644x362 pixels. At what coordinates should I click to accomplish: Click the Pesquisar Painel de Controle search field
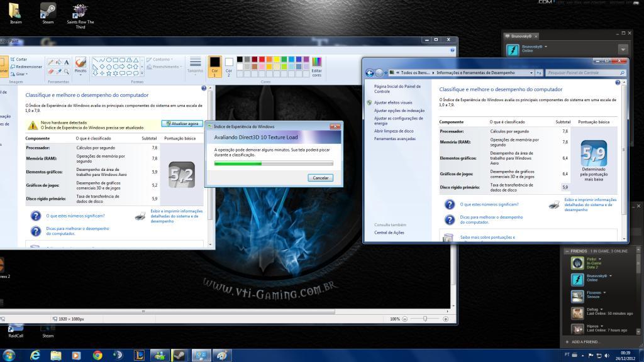click(586, 73)
